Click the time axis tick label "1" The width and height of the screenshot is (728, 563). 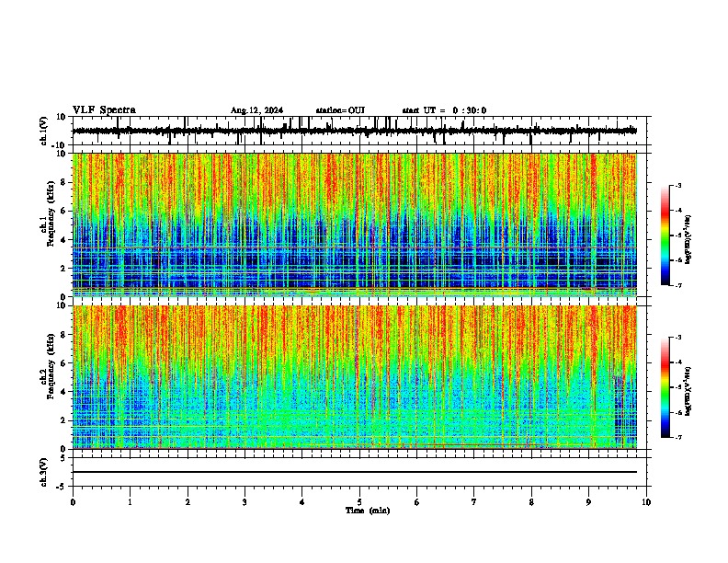coord(131,502)
